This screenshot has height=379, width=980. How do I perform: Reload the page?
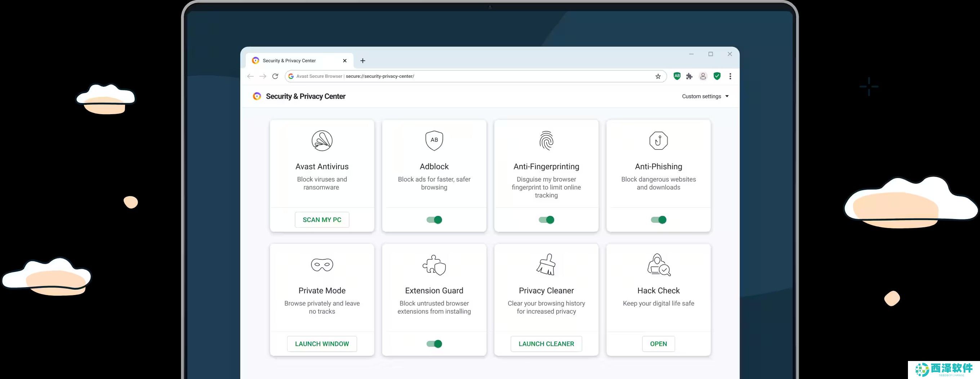(275, 76)
